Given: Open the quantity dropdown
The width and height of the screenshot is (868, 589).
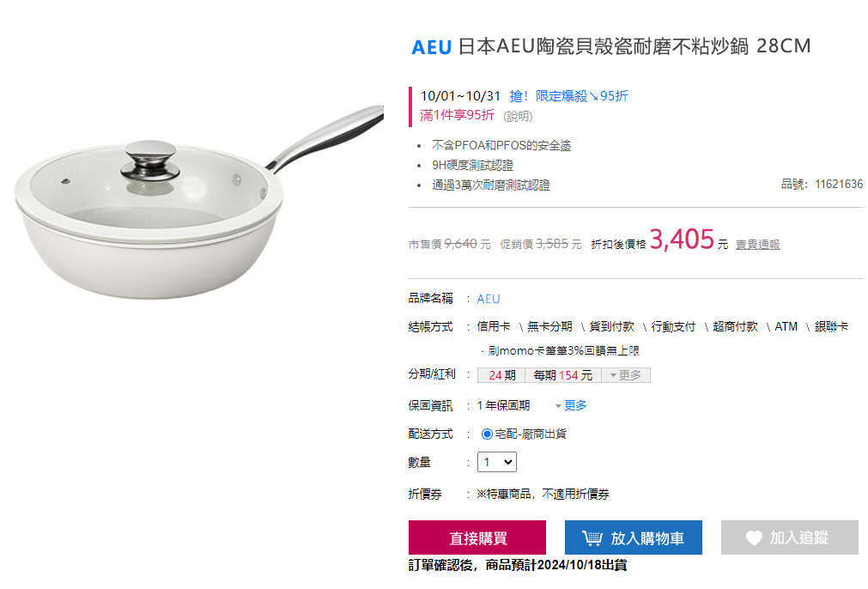Looking at the screenshot, I should (497, 462).
